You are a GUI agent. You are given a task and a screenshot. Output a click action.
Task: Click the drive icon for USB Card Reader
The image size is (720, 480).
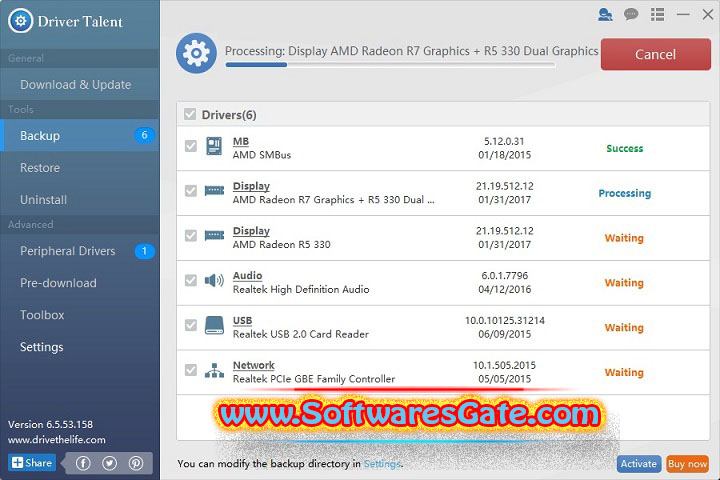[214, 325]
